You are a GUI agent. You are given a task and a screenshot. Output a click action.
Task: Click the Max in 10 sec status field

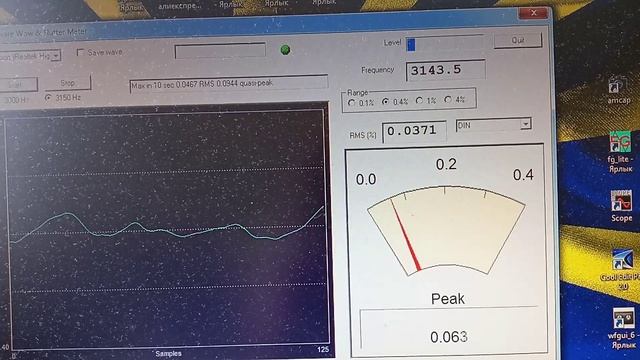click(x=229, y=84)
